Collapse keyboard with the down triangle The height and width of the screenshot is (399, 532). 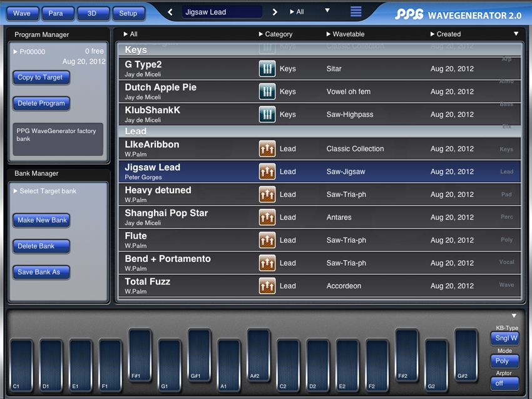click(514, 316)
